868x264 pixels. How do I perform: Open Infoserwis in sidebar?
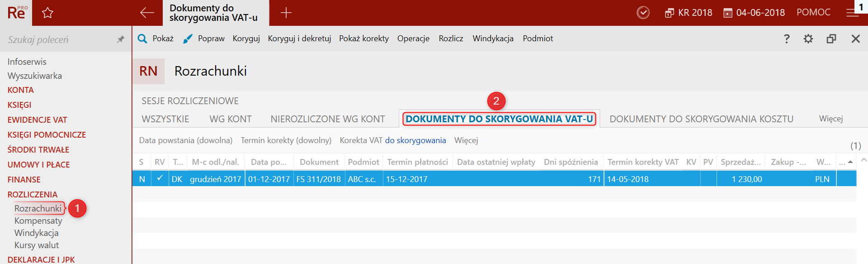(x=27, y=62)
